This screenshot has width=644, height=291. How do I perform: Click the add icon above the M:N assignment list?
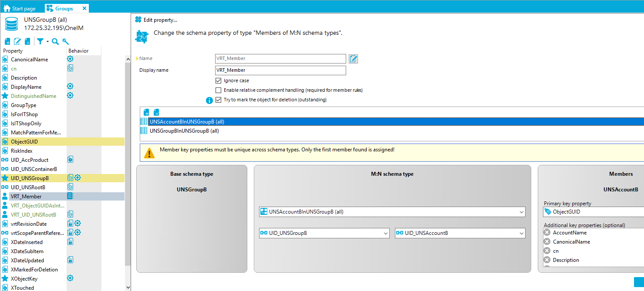click(146, 112)
